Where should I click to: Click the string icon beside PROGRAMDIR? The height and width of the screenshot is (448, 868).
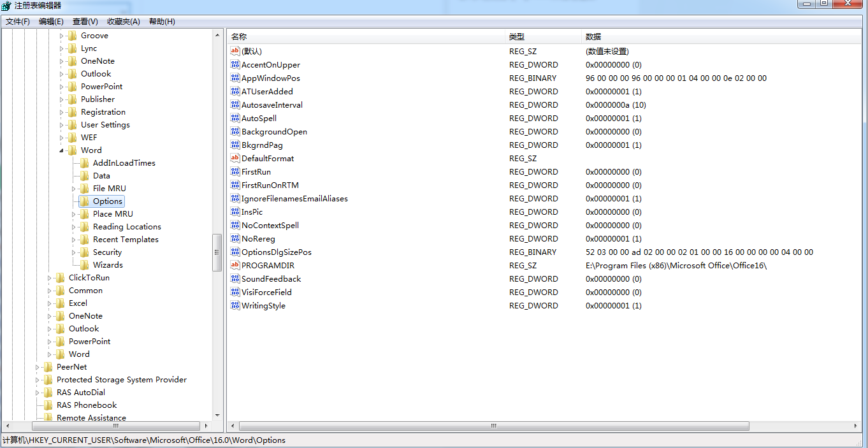tap(236, 265)
